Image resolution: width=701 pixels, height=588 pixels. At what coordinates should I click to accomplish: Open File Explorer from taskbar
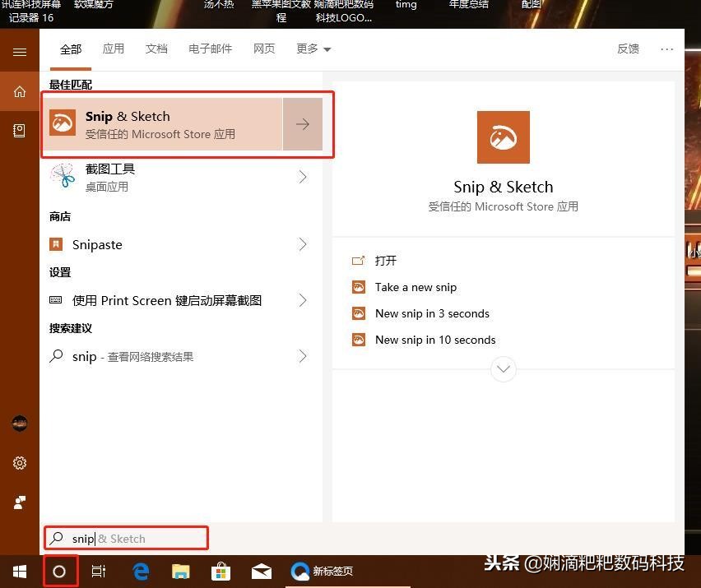181,572
